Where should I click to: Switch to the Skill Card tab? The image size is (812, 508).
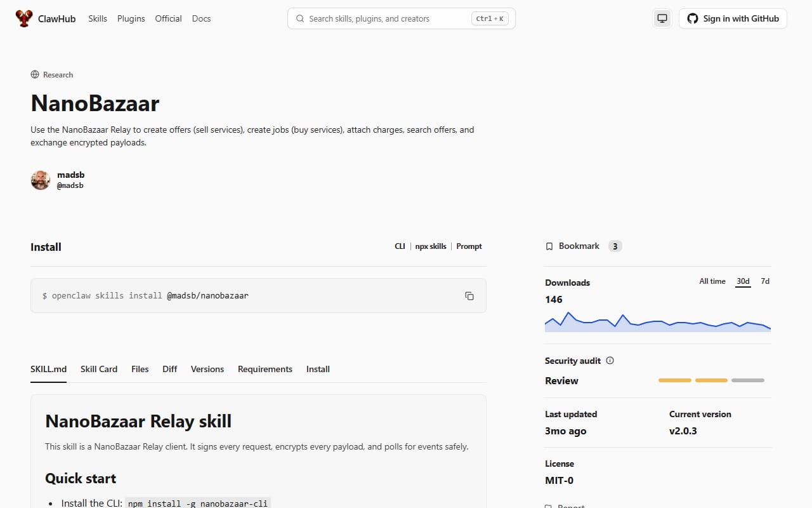click(x=99, y=369)
